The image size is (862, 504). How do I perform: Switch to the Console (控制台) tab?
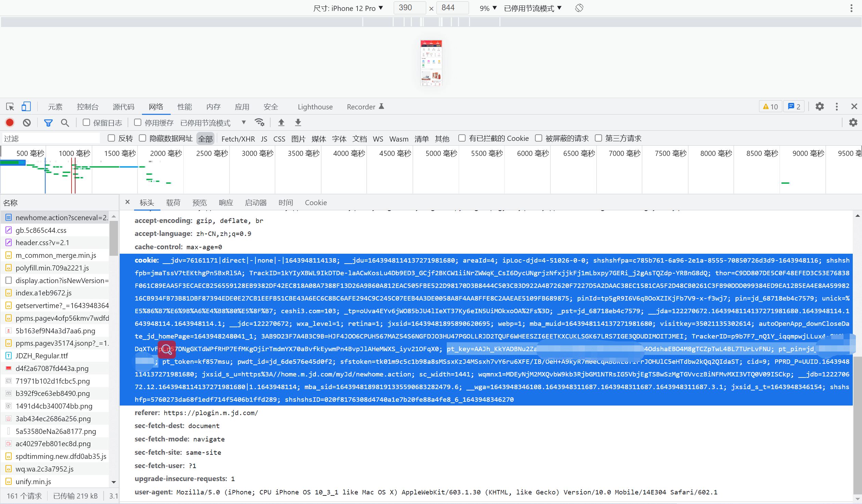click(x=88, y=107)
